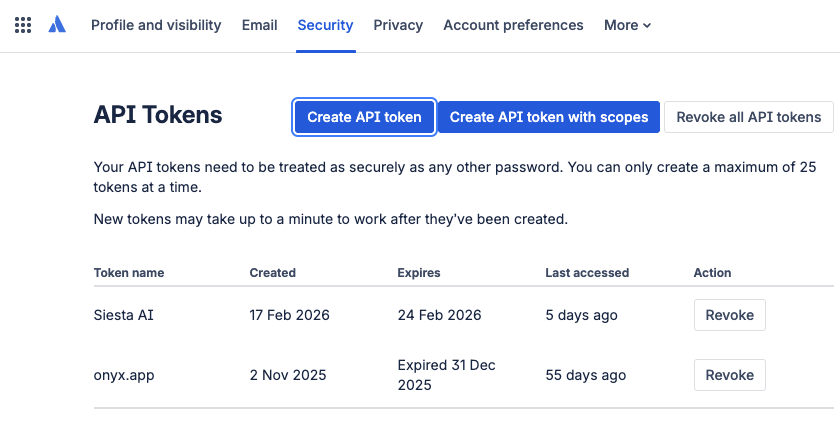Open the Account preferences tab
Viewport: 840px width, 423px height.
pos(513,25)
